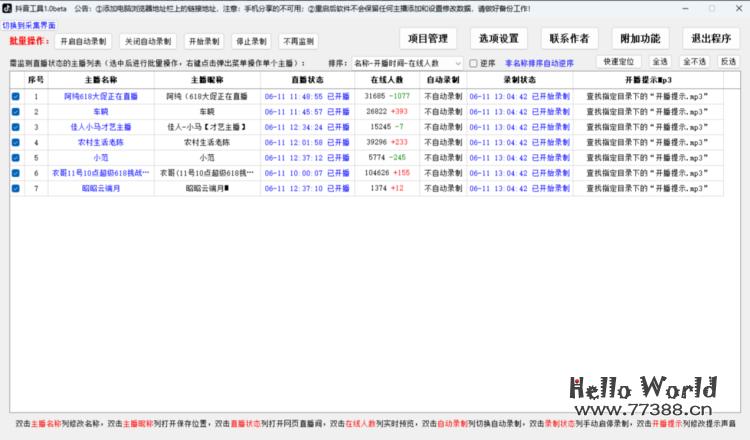The height and width of the screenshot is (440, 750).
Task: Uncheck the checkbox for row 2 车靓
Action: pos(16,112)
